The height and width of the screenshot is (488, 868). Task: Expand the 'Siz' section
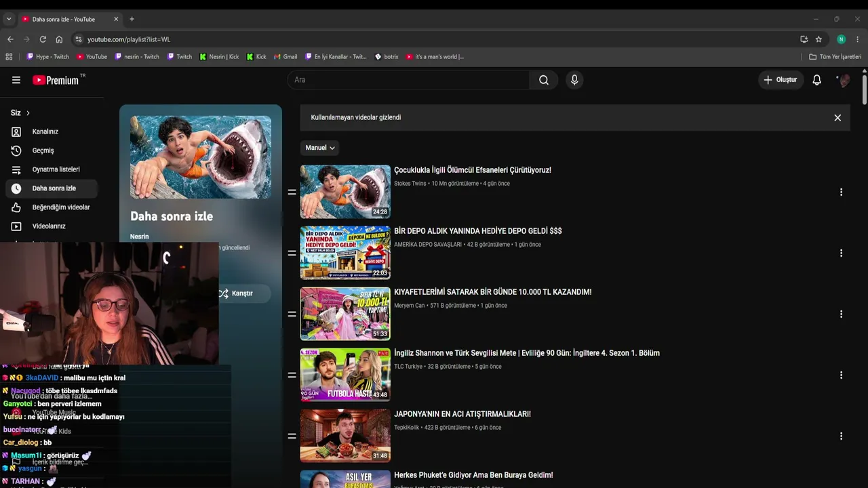[20, 113]
